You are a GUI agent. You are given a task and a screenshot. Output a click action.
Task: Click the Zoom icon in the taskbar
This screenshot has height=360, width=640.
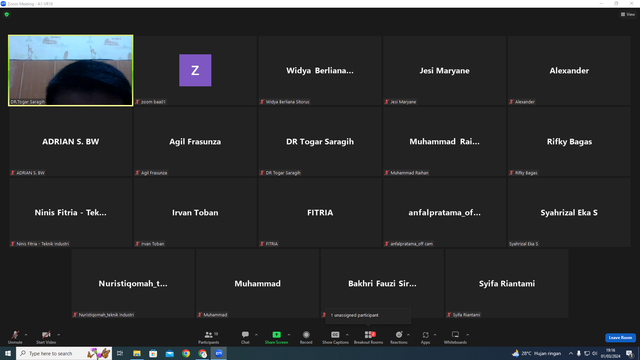(219, 353)
